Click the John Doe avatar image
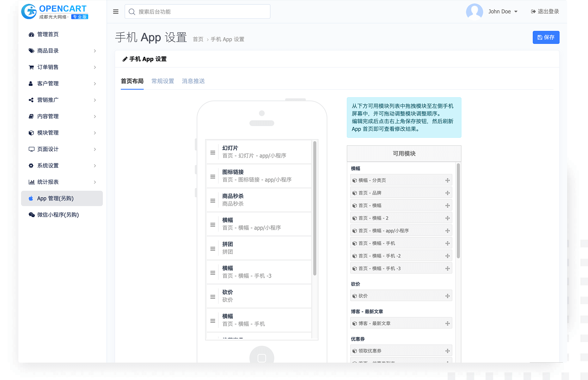588x380 pixels. tap(474, 12)
